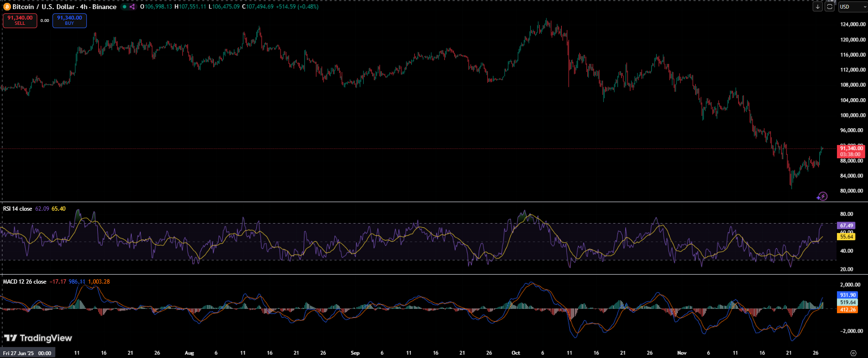This screenshot has width=868, height=358.
Task: Select the MACD 12 26 close label
Action: pos(25,282)
